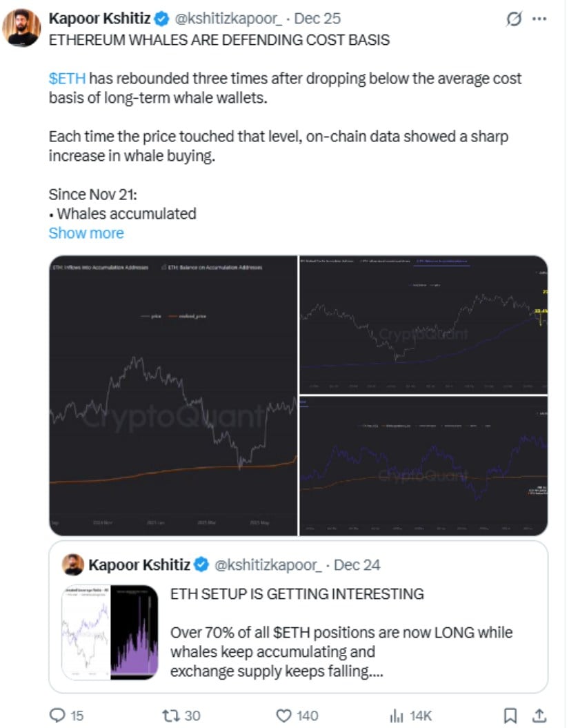The height and width of the screenshot is (728, 569).
Task: Open quoted tweet ETH SETUP IS GETTING INTERESTING
Action: pos(297,594)
